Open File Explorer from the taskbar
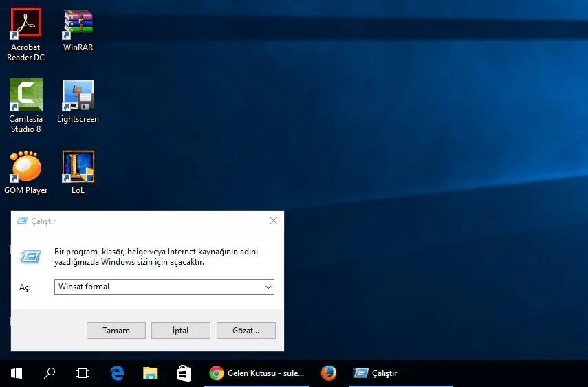 [151, 373]
